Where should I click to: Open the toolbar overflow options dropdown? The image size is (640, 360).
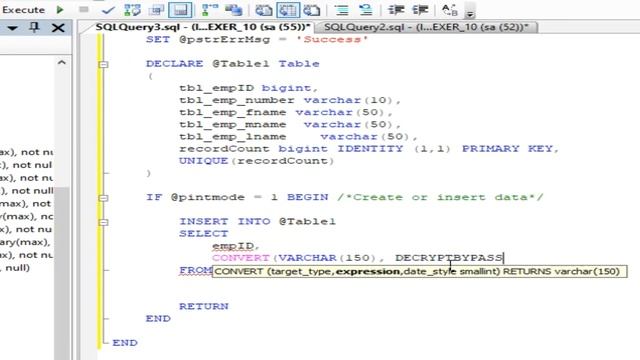[470, 11]
